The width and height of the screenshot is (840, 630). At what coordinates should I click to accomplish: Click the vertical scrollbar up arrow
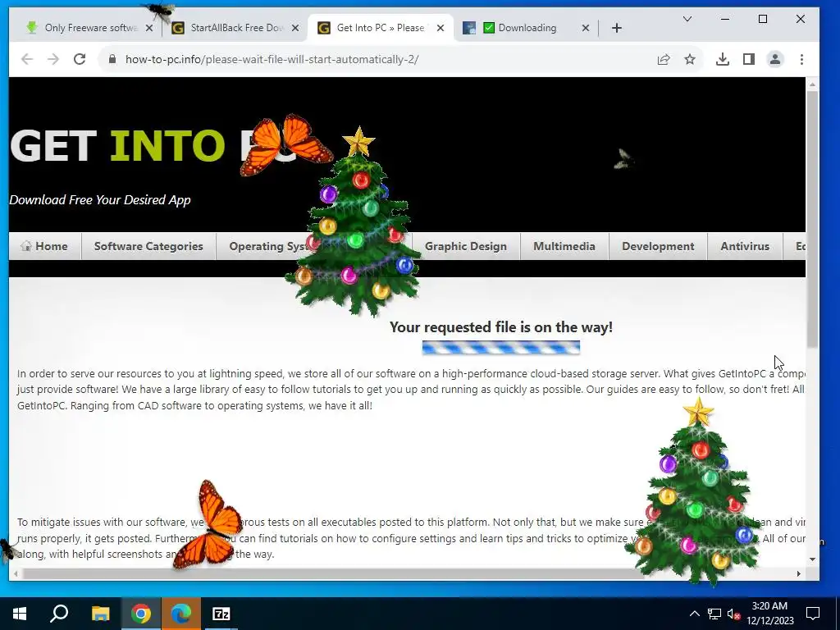[812, 84]
